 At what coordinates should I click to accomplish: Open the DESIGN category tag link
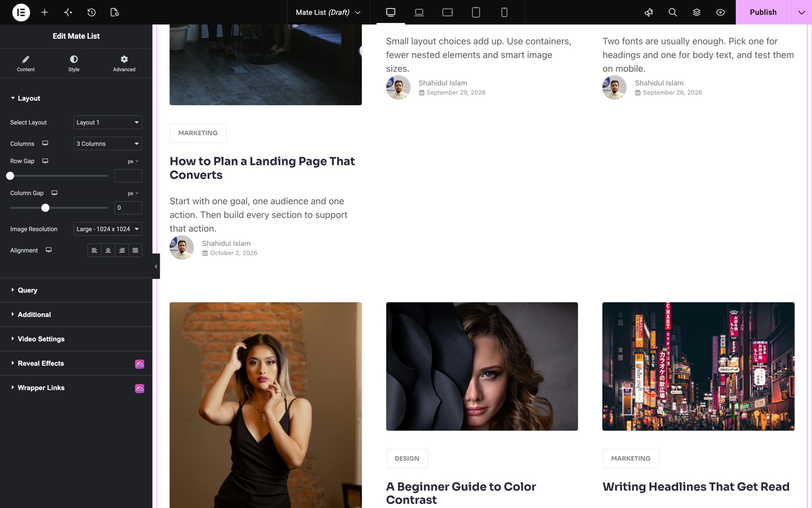click(x=407, y=458)
